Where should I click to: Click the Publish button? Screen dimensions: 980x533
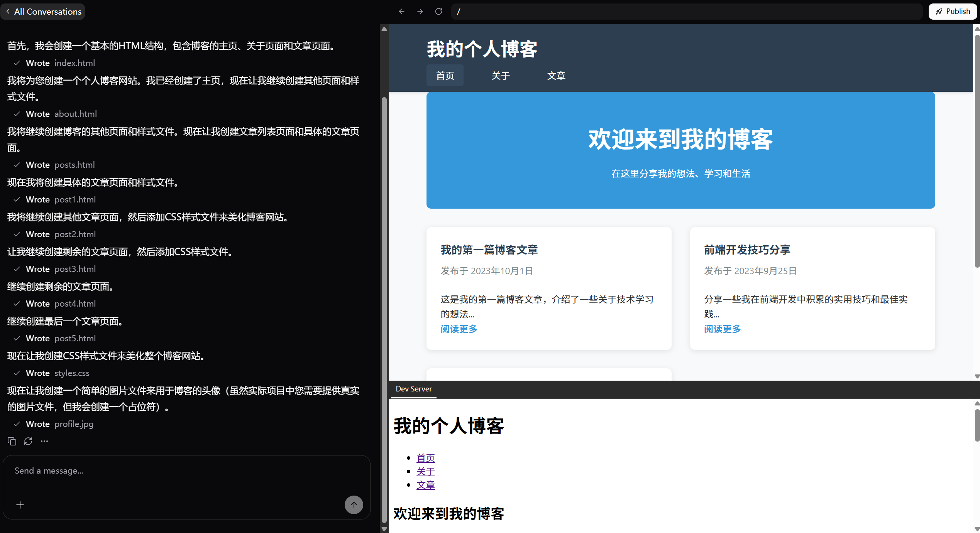pyautogui.click(x=952, y=11)
